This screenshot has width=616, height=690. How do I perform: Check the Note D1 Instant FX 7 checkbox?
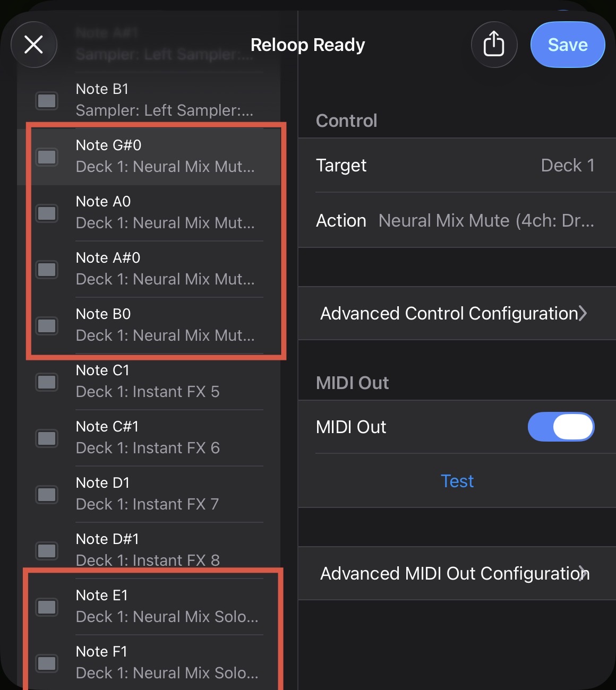47,494
